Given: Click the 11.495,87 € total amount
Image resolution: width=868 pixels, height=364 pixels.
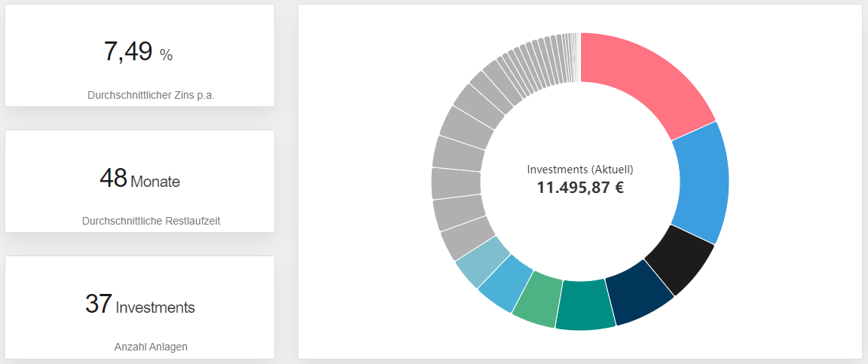Looking at the screenshot, I should pyautogui.click(x=580, y=188).
